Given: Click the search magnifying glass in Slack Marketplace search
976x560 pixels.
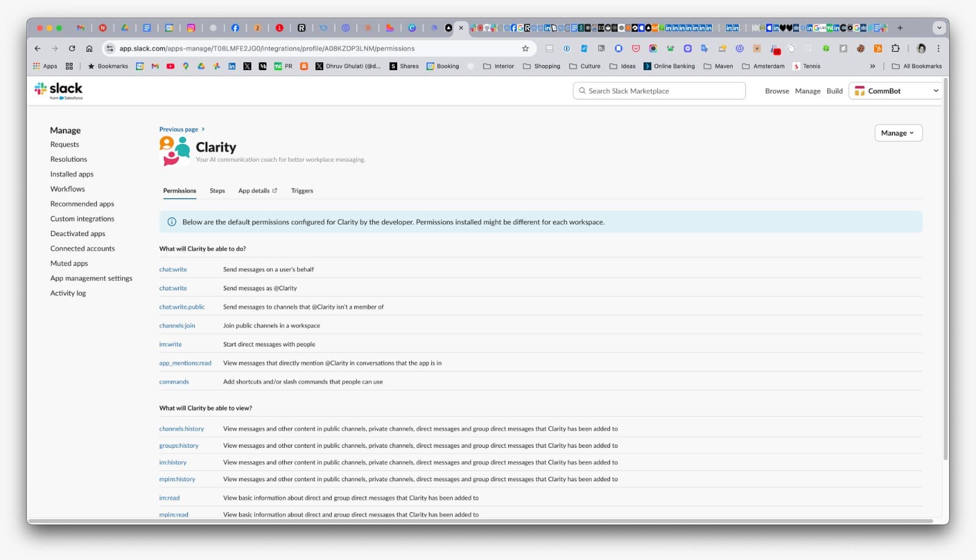Looking at the screenshot, I should click(582, 90).
